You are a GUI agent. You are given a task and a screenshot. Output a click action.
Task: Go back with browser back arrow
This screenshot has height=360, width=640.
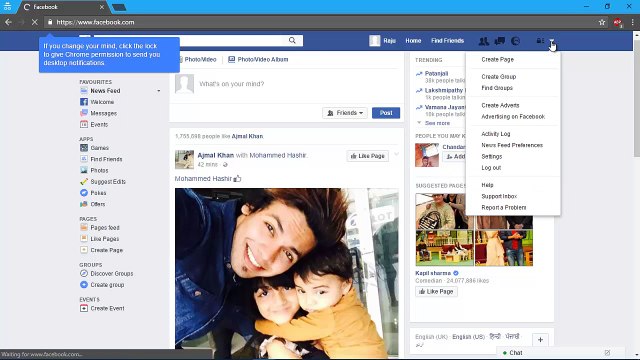8,22
